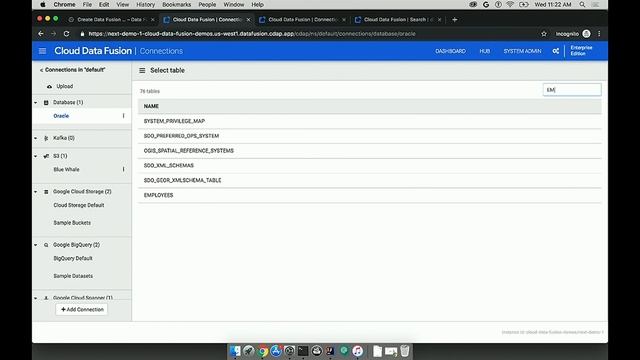The height and width of the screenshot is (360, 640).
Task: Open options menu for Blue Whale connection
Action: coord(123,169)
